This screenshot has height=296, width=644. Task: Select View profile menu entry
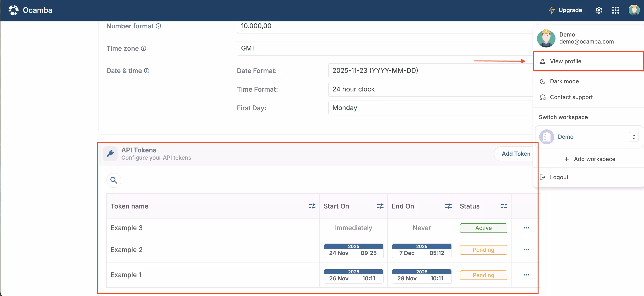[x=565, y=61]
